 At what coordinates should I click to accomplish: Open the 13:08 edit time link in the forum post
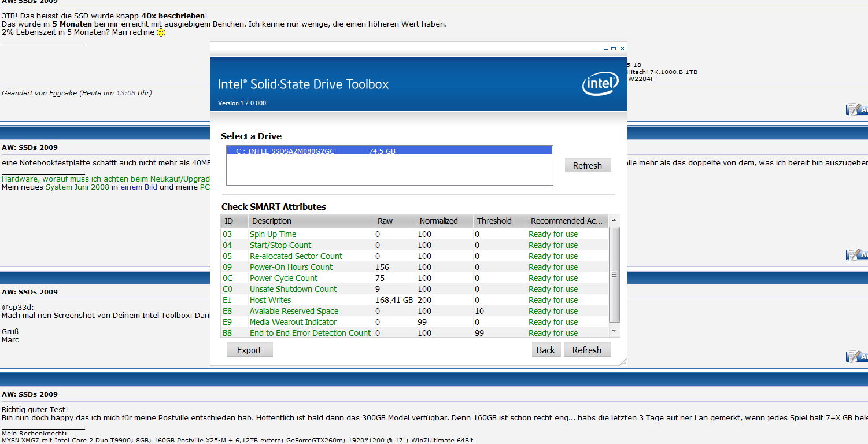[125, 93]
